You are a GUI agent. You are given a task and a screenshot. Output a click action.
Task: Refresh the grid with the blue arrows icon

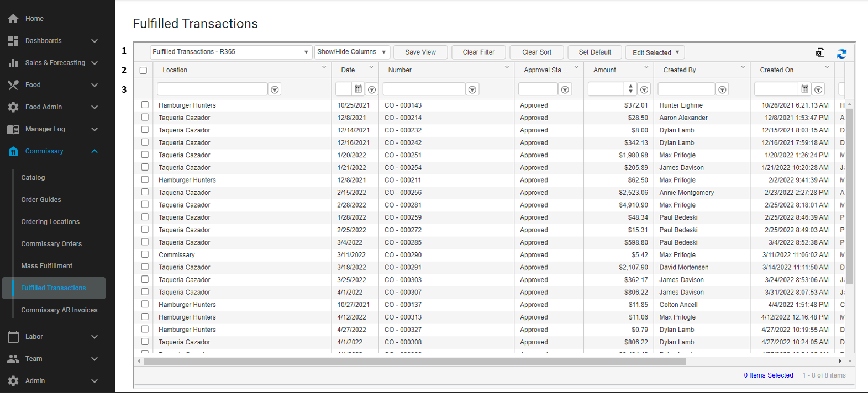[x=841, y=53]
